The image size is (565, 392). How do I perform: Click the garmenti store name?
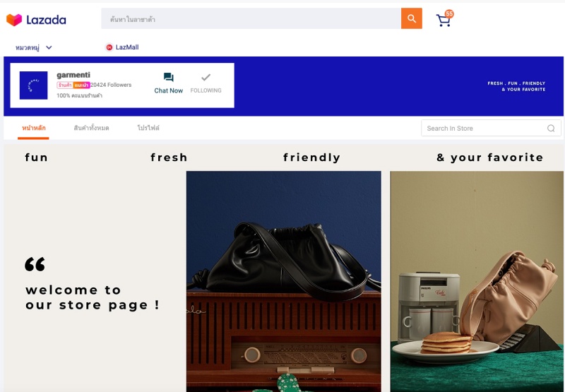tap(73, 75)
